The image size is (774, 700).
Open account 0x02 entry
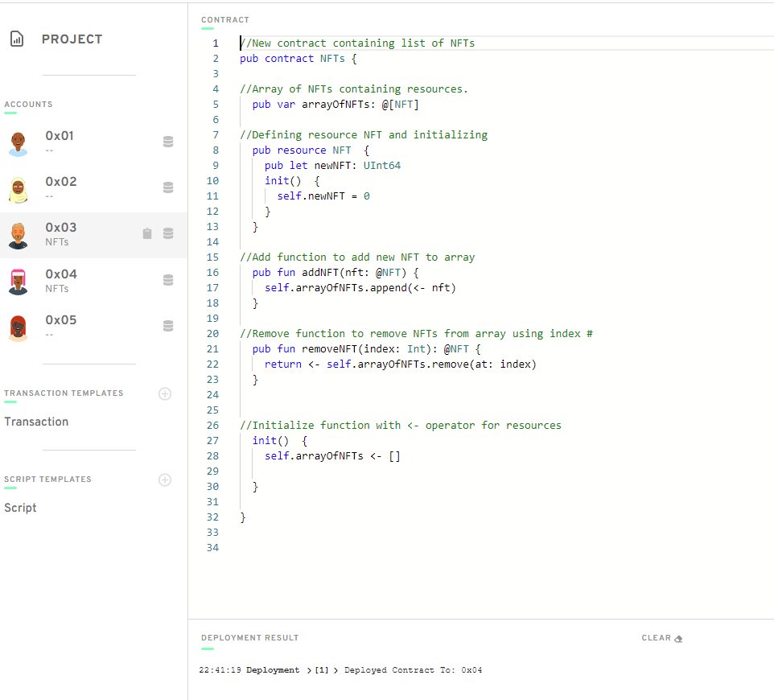[94, 189]
